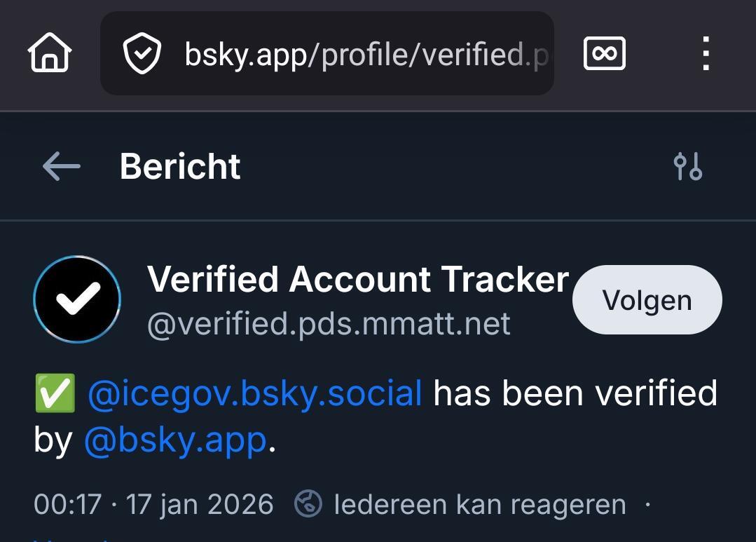Viewport: 756px width, 542px height.
Task: Open the browser three-dot menu
Action: click(706, 54)
